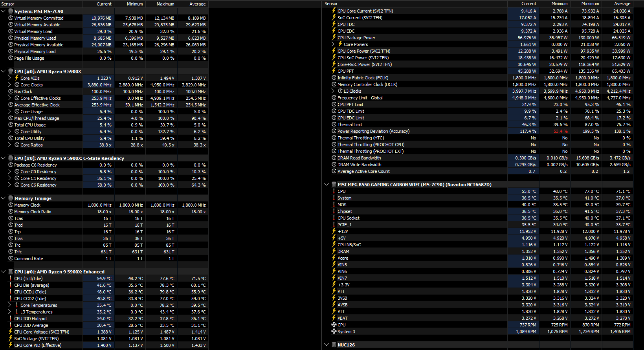This screenshot has width=644, height=350.
Task: Select the CPU NB/SoC voltage row
Action: pos(477,245)
